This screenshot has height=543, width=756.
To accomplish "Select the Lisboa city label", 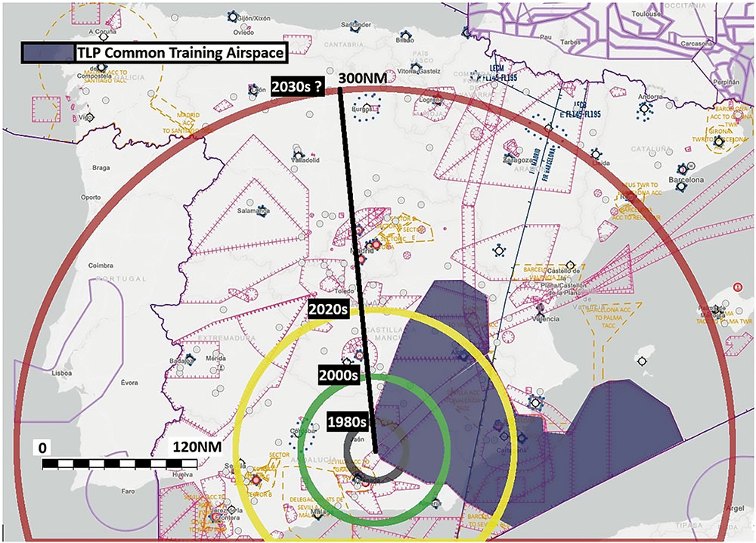I will pos(62,373).
